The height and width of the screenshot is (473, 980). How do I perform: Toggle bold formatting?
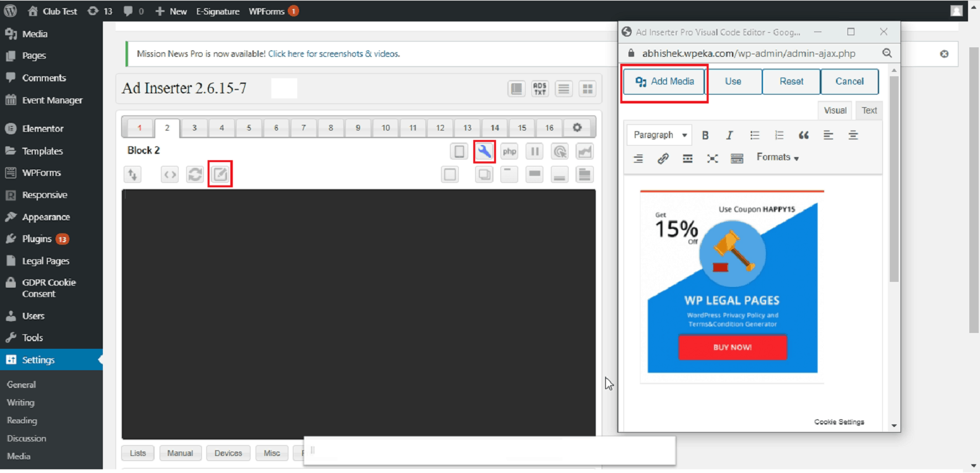tap(705, 135)
